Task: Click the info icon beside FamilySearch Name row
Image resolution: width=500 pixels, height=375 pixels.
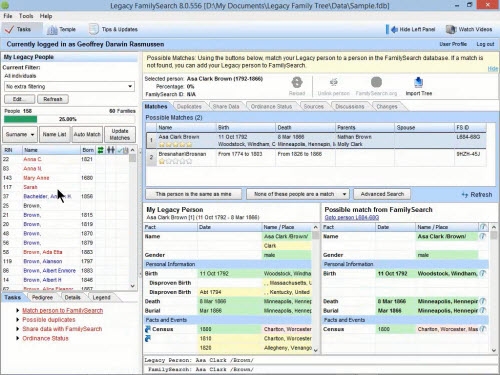Action: click(482, 236)
